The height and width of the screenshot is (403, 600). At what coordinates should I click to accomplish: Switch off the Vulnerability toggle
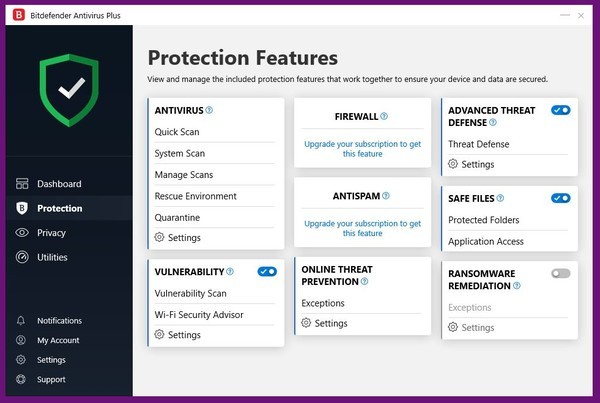tap(267, 271)
